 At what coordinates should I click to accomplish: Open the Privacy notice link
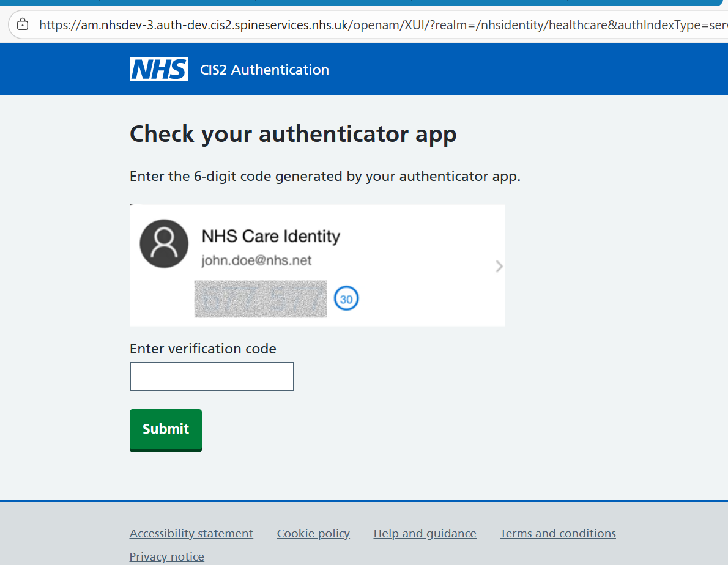pyautogui.click(x=166, y=556)
